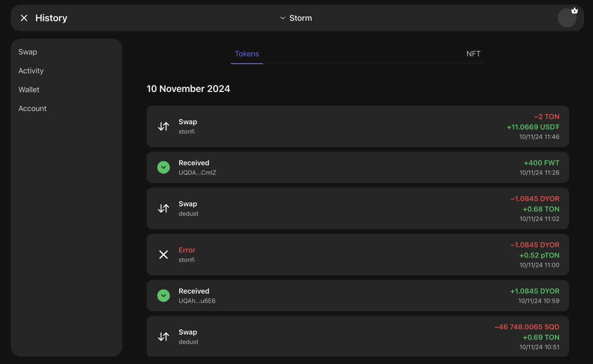Open Swap in the sidebar
The width and height of the screenshot is (593, 364).
tap(28, 52)
